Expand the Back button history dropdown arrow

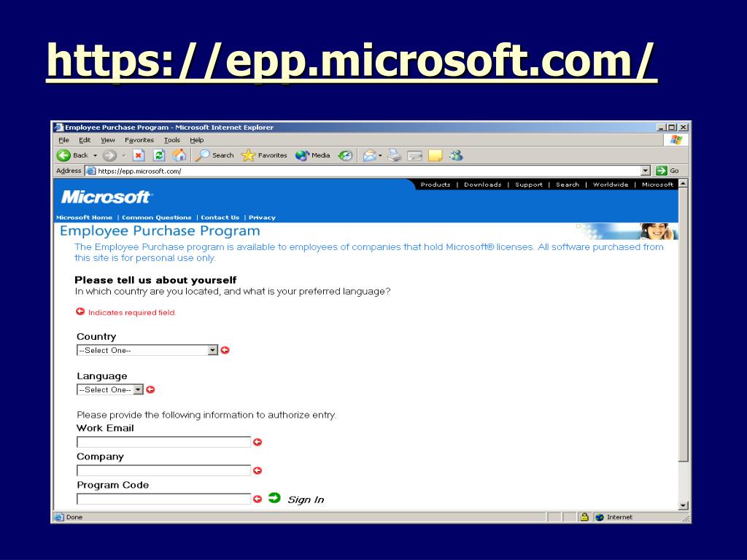95,156
